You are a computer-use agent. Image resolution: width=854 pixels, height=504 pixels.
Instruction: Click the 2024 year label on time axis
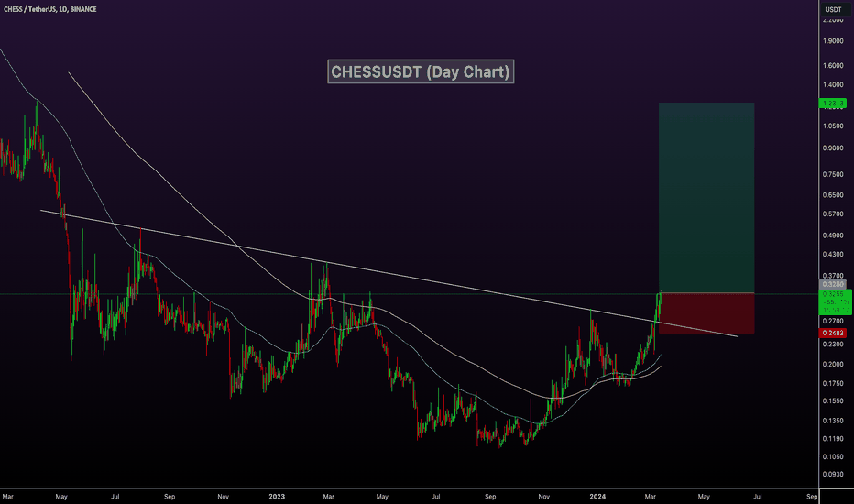click(x=597, y=497)
